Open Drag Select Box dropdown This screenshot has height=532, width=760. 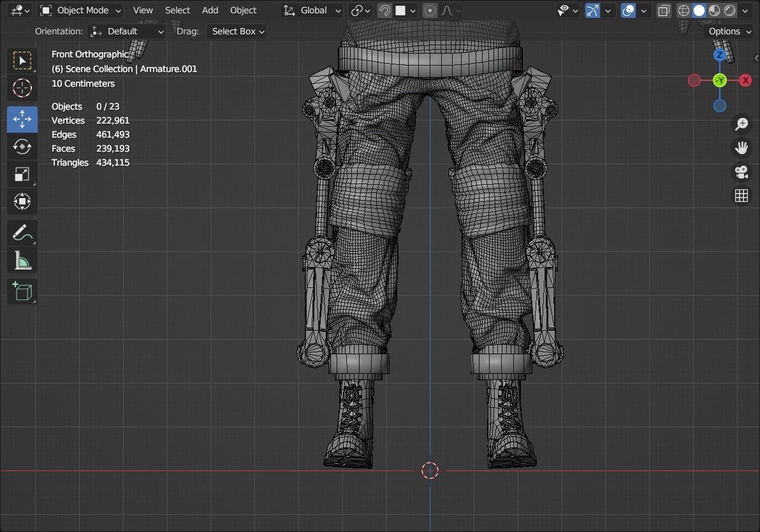[237, 31]
